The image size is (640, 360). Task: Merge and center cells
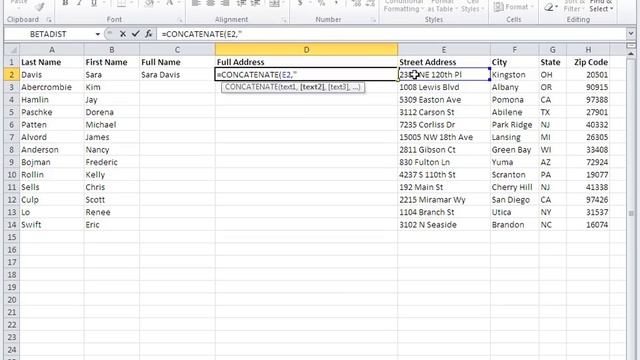click(x=275, y=3)
